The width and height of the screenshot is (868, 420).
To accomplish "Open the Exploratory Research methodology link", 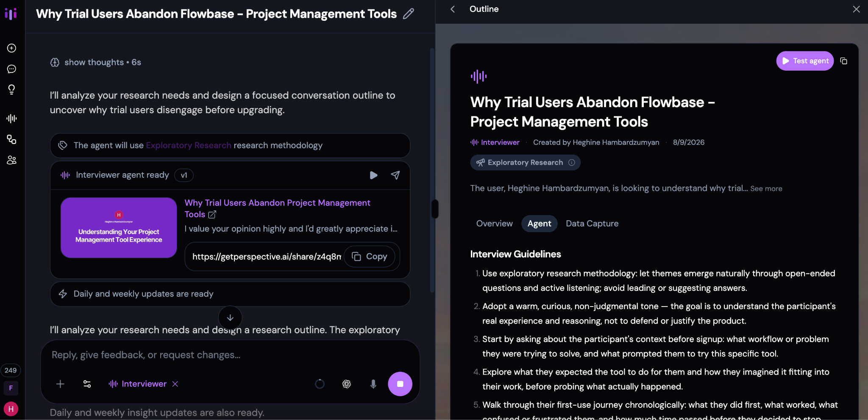I will [189, 145].
